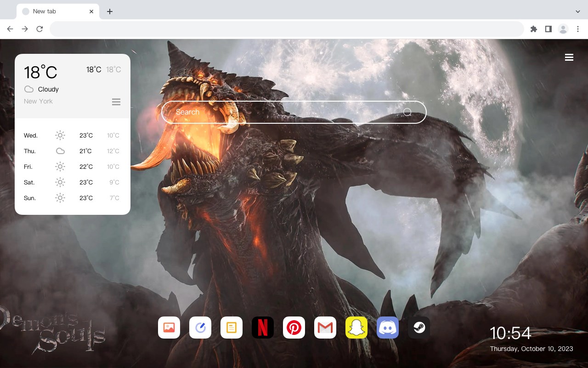Image resolution: width=588 pixels, height=368 pixels.
Task: Open the Gmail shortcut
Action: (x=325, y=328)
